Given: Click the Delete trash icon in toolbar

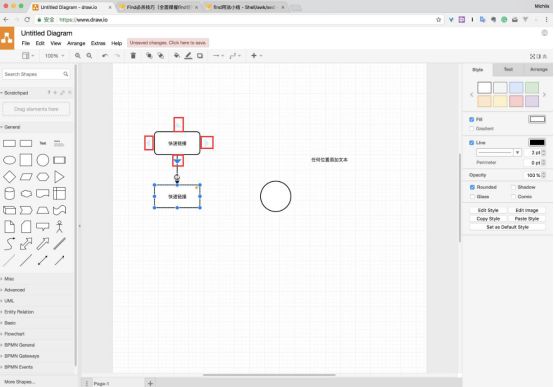Looking at the screenshot, I should pyautogui.click(x=133, y=55).
